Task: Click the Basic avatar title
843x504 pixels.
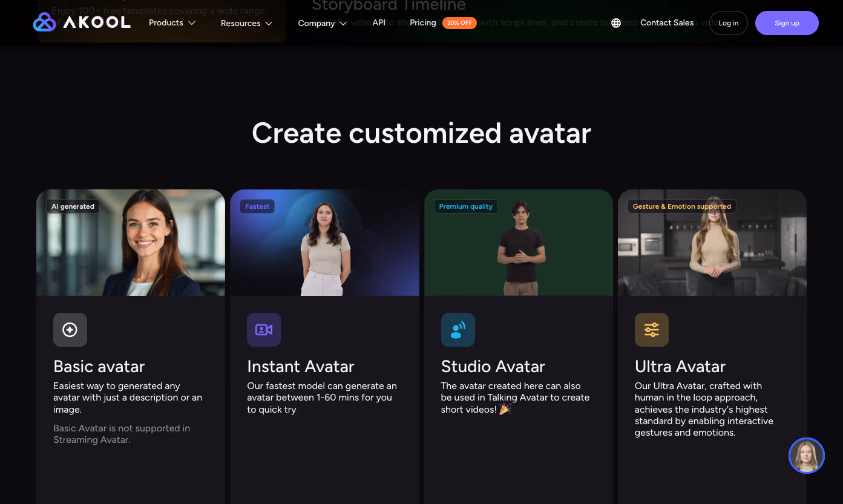Action: (99, 367)
